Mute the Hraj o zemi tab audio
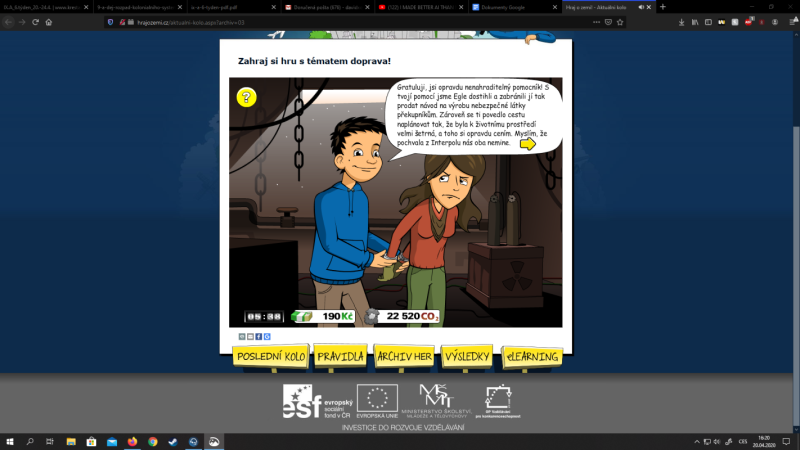This screenshot has height=450, width=800. (x=641, y=7)
